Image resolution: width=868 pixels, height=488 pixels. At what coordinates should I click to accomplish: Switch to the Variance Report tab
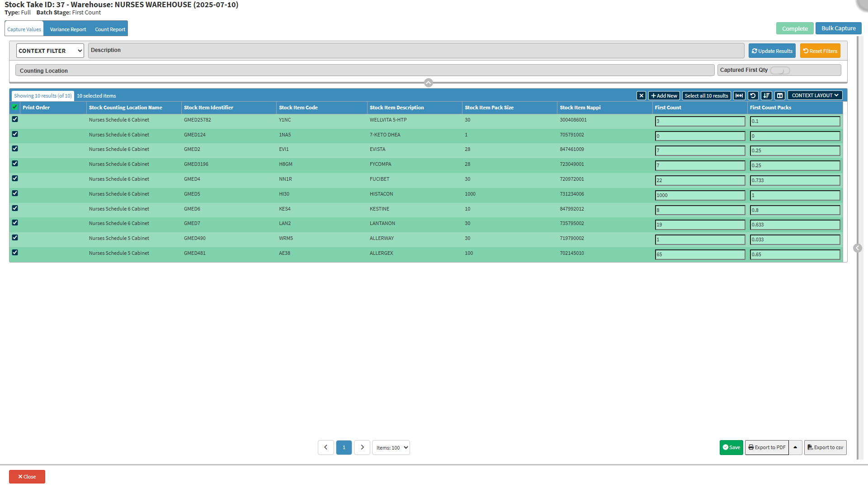[x=68, y=29]
